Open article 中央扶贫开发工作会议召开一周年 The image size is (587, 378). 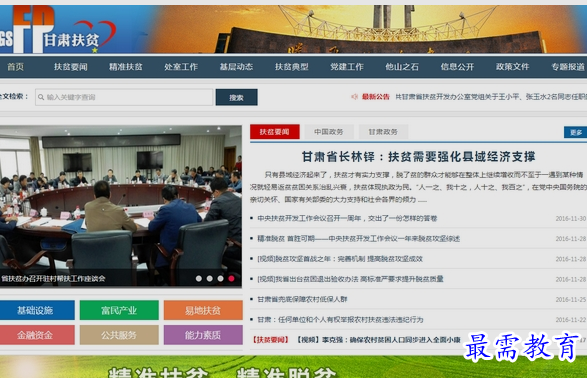[347, 219]
